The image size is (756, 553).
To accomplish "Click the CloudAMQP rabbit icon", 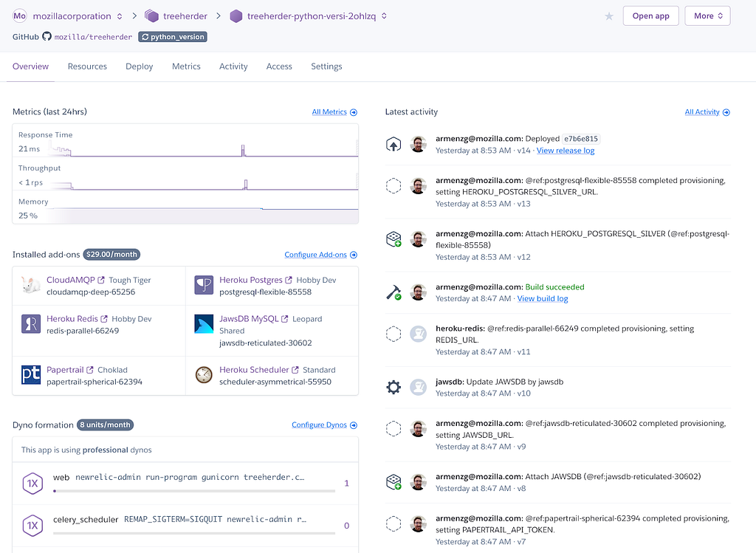I will [31, 285].
